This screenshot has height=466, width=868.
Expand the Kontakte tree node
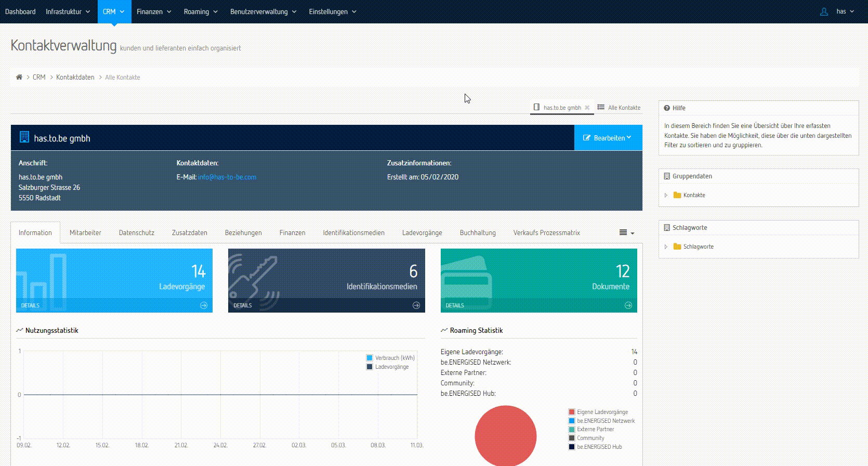point(666,195)
